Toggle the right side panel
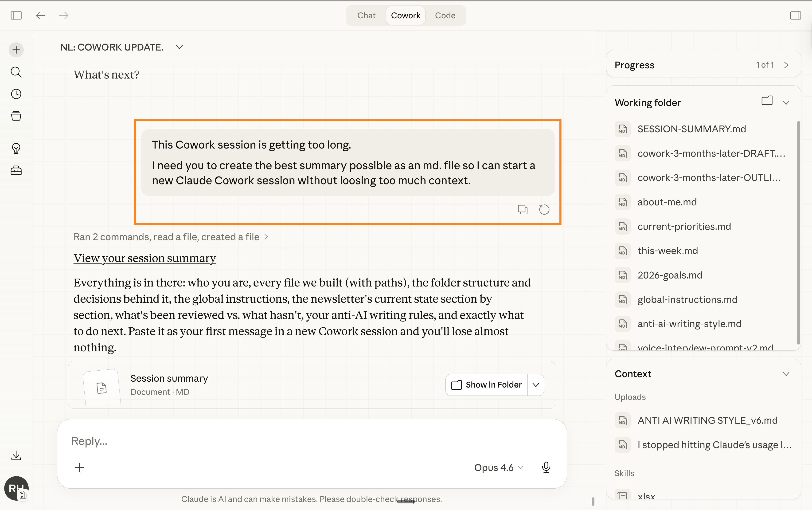Viewport: 812px width, 510px height. [795, 16]
